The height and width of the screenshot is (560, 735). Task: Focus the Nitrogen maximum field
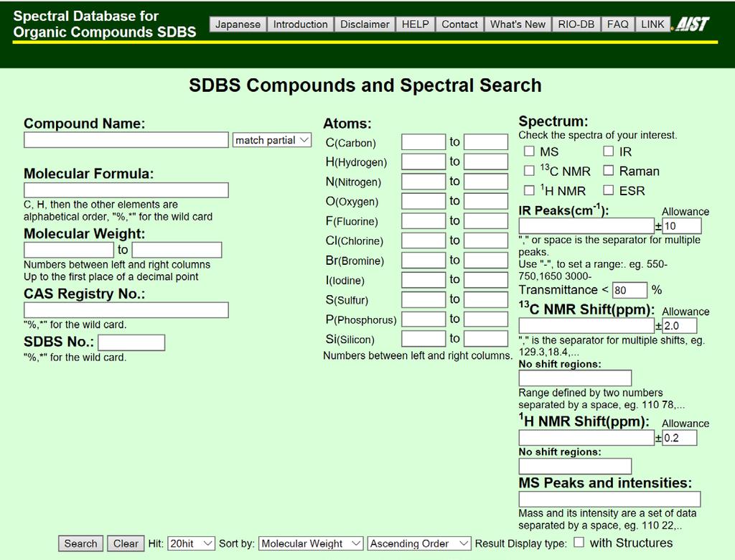click(x=486, y=181)
